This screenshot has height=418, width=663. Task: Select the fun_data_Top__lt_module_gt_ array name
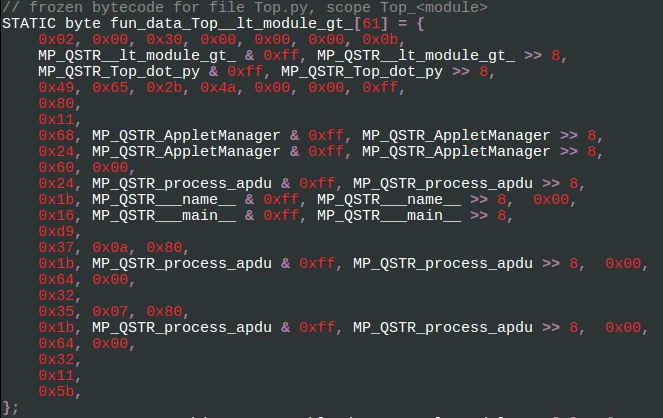click(231, 23)
